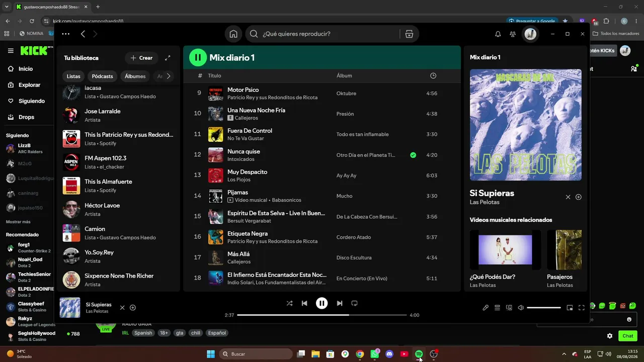Go back with Spotify's left arrow
The width and height of the screenshot is (644, 362).
click(x=83, y=34)
